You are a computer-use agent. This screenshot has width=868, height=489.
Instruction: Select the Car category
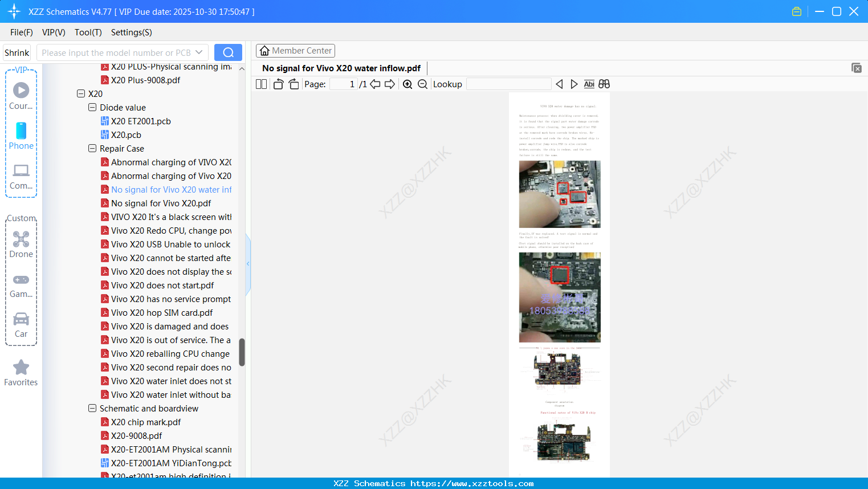(21, 325)
